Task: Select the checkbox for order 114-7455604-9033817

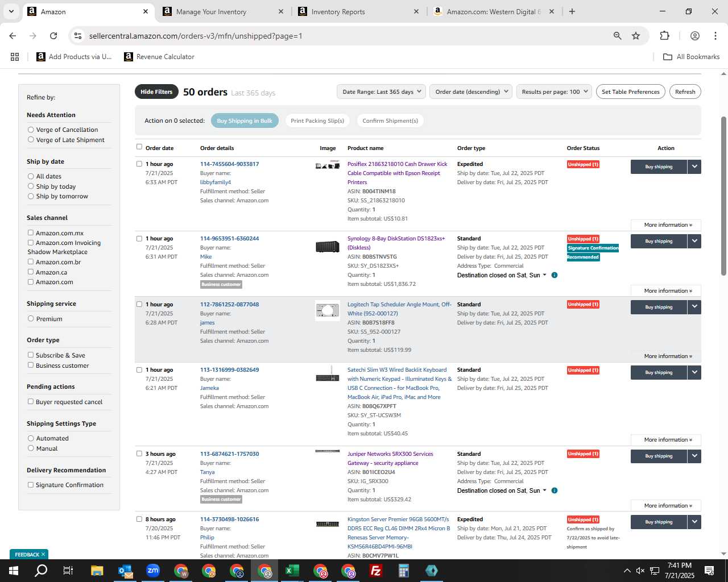Action: 139,164
